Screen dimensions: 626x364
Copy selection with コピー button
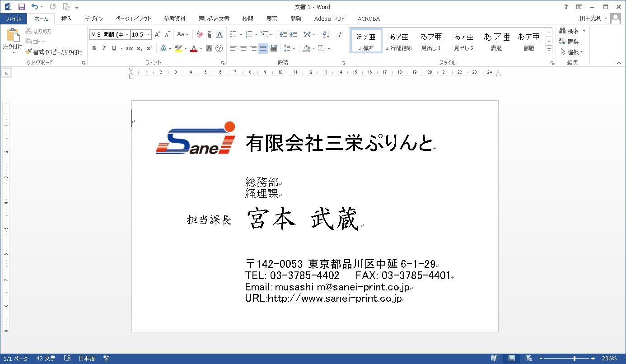point(35,42)
